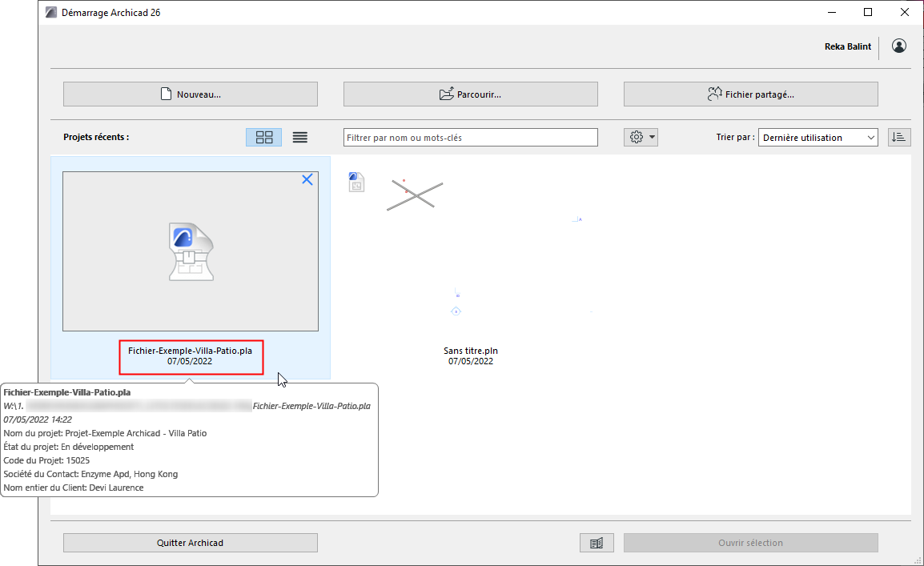Click the Nouveau... button
Screen dimensions: 924x566
(x=191, y=94)
